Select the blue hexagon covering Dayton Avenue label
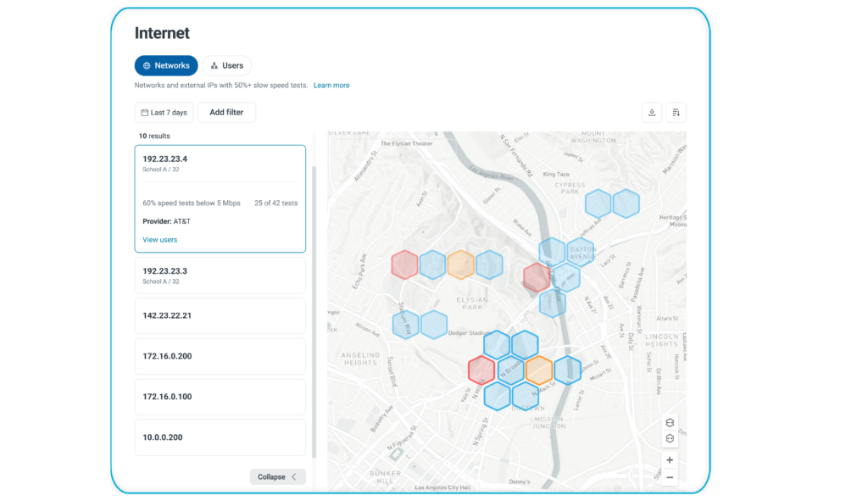 (580, 252)
